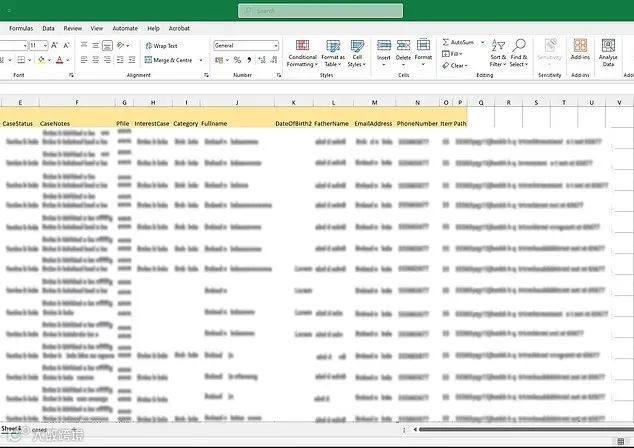This screenshot has width=634, height=448.
Task: Switch to the View tab
Action: click(97, 28)
